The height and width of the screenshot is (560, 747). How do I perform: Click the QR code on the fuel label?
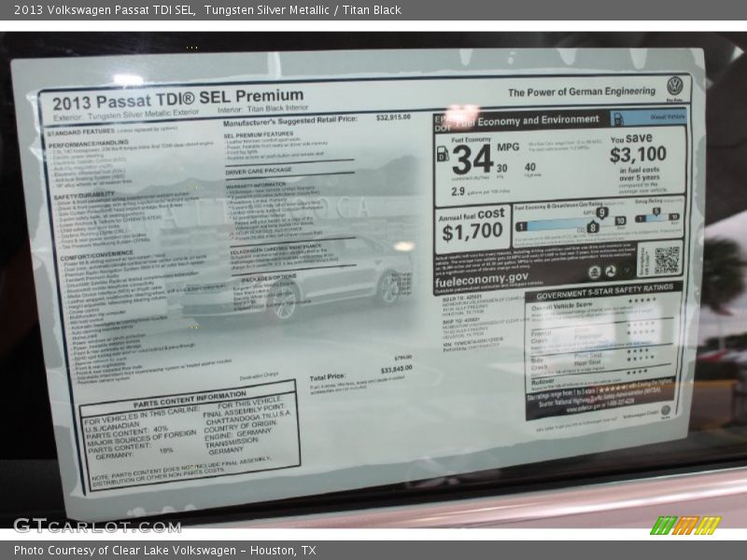(666, 259)
